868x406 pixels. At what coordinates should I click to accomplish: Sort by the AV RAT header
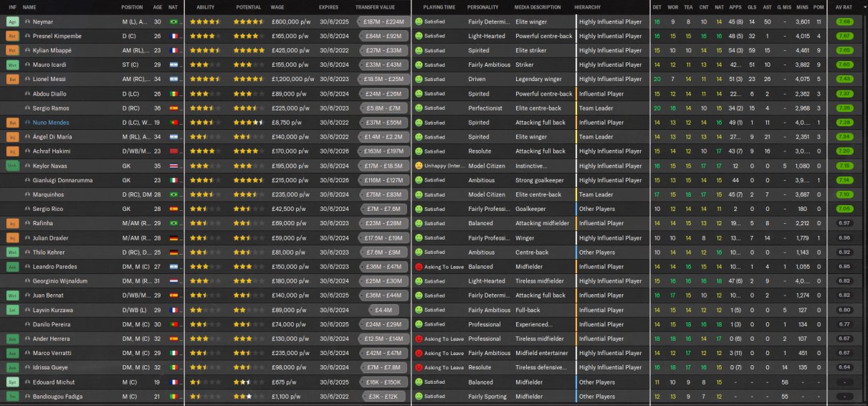[x=844, y=7]
